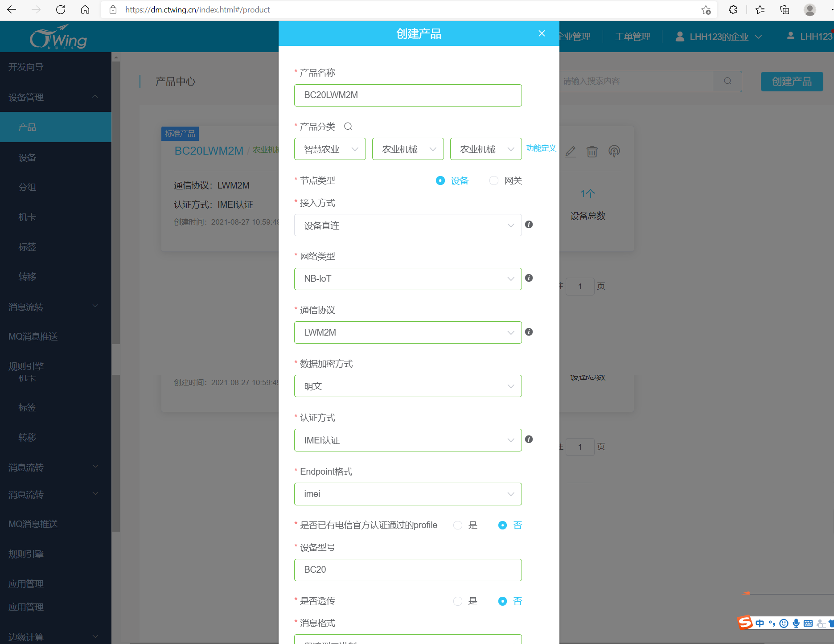
Task: Reload the page with the refresh icon
Action: pos(61,10)
